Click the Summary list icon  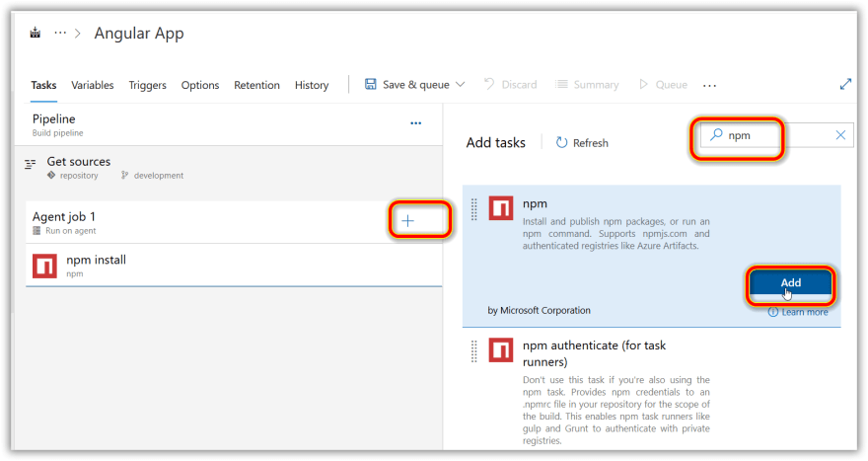561,84
